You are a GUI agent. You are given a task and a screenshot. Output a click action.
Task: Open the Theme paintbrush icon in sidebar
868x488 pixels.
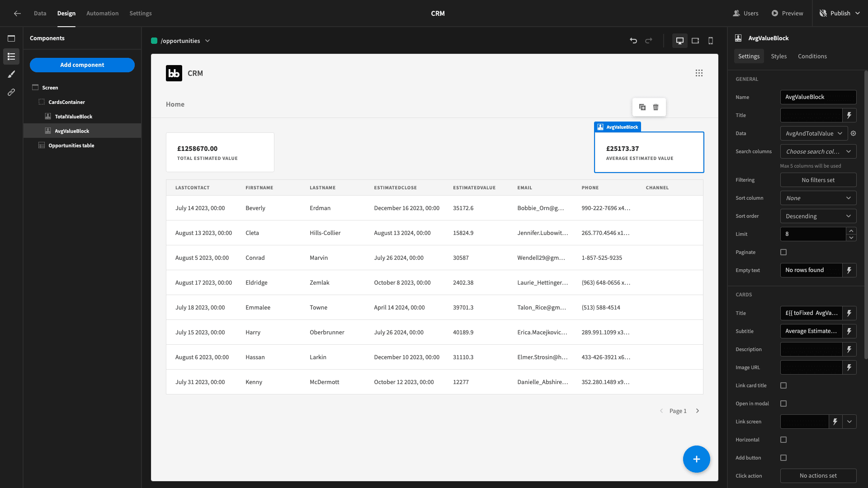click(11, 74)
